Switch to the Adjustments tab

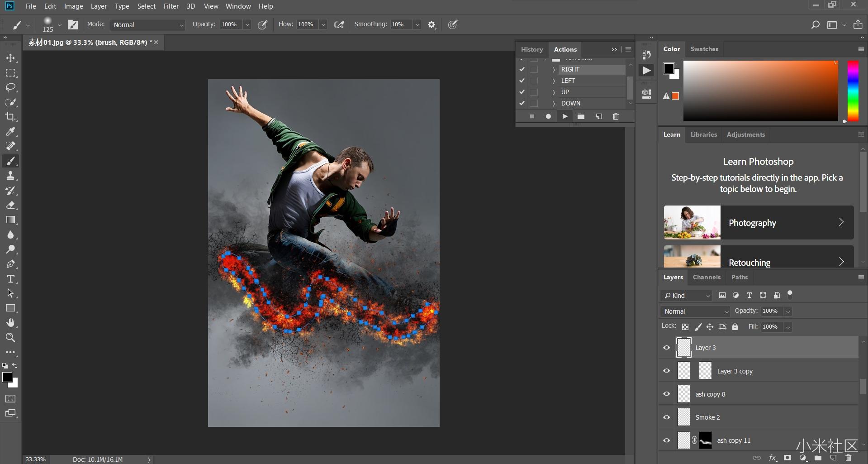click(745, 134)
